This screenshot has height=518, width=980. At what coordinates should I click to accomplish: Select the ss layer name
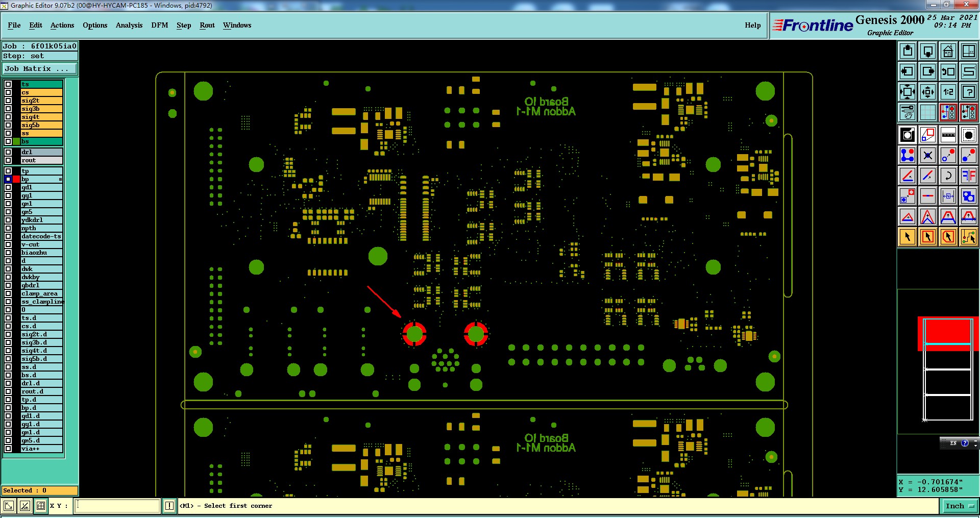coord(41,133)
